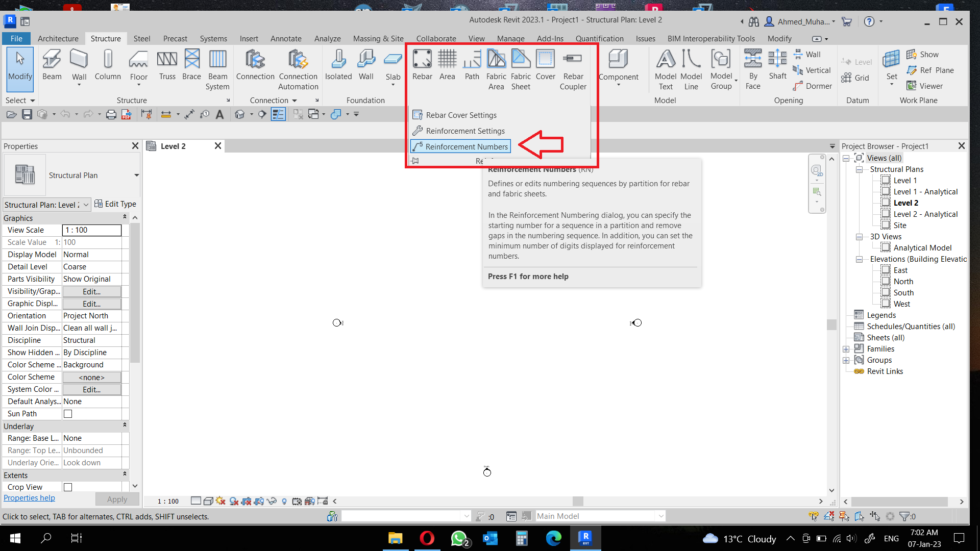Viewport: 980px width, 551px height.
Task: Expand the Families tree node
Action: coord(846,349)
